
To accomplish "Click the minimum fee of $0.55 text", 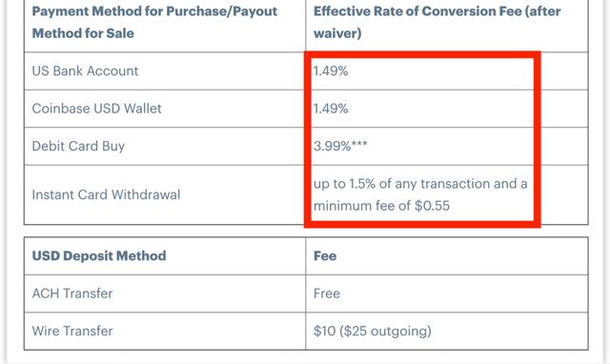I will coord(381,205).
